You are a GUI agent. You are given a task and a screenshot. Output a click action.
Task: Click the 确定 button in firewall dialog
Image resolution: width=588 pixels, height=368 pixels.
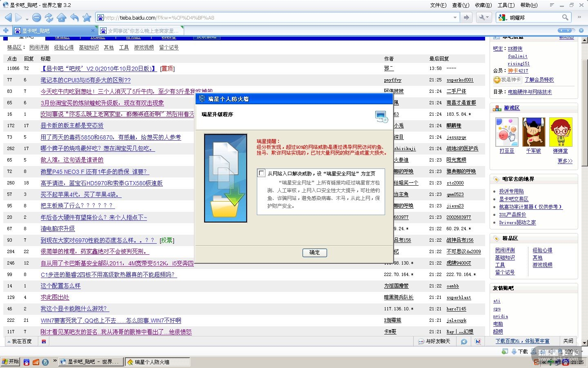[314, 253]
